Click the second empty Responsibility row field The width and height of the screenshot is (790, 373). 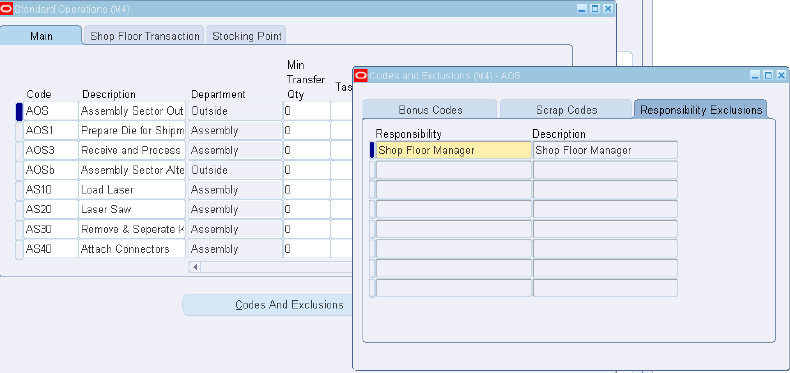pos(453,190)
